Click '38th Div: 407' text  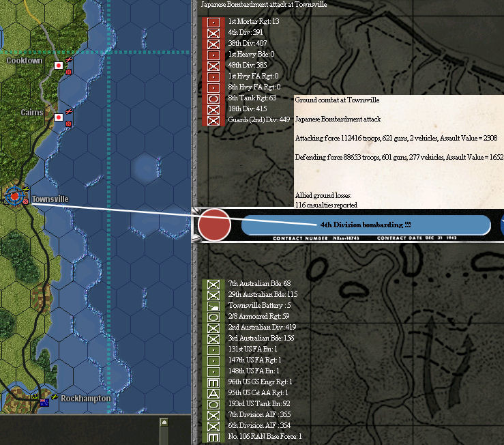[248, 43]
